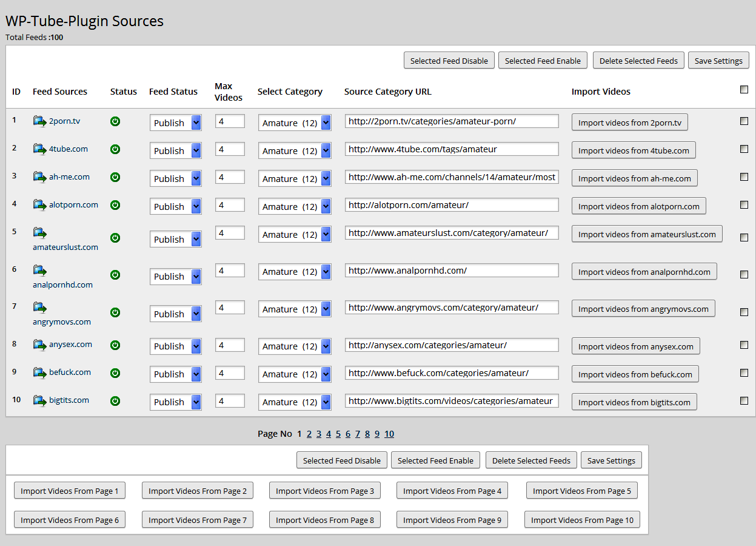
Task: Focus the Source Category URL field for analpornhd.com
Action: pyautogui.click(x=452, y=271)
